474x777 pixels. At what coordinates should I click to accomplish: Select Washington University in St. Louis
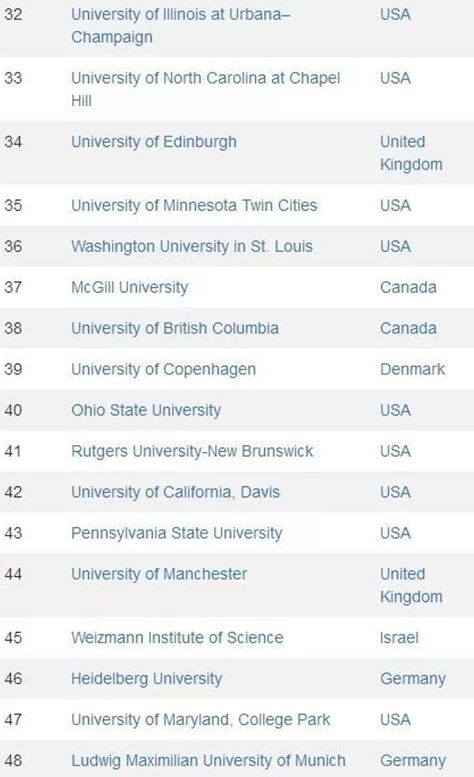pos(192,246)
